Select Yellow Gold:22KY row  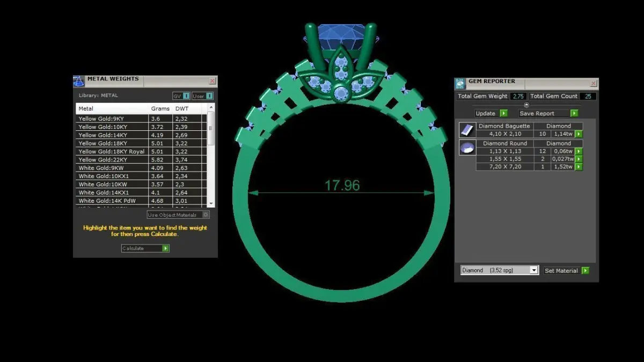click(140, 159)
